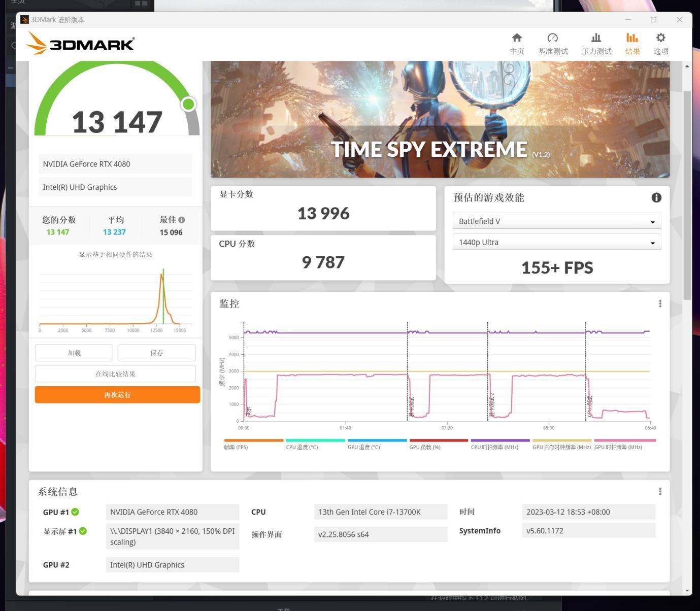
Task: Click the Load (加载) button
Action: pos(74,353)
